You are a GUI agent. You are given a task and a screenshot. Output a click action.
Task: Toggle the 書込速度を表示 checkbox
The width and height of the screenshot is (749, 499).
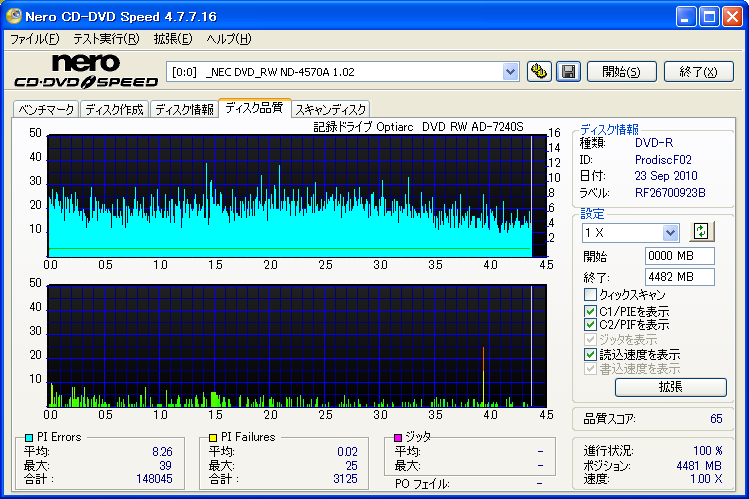(x=590, y=369)
